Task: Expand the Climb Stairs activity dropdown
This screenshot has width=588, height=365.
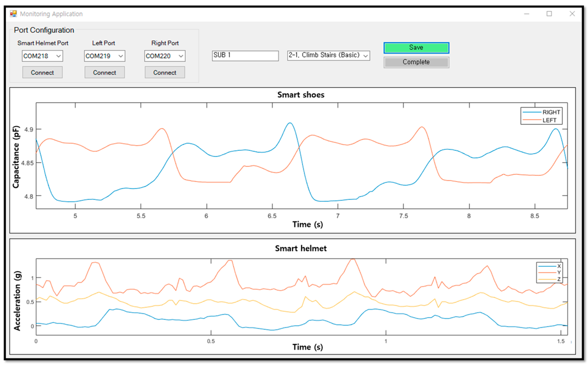Action: point(328,56)
